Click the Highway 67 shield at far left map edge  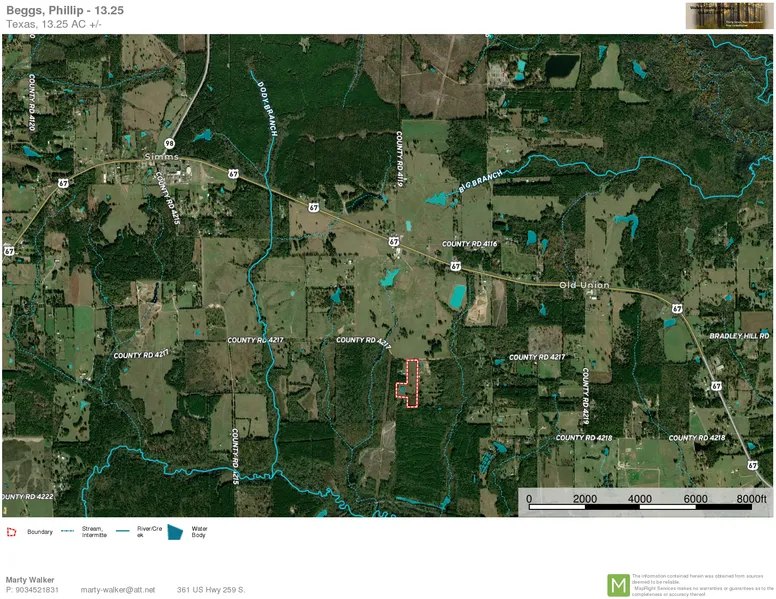8,249
